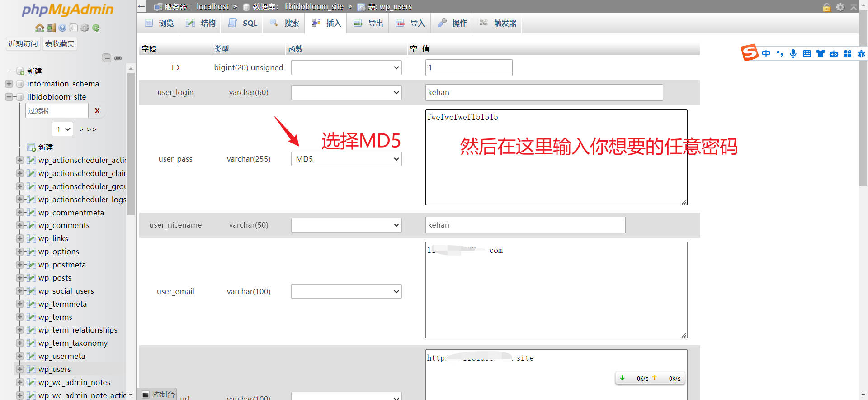This screenshot has height=400, width=868.
Task: Select the 插入 insert tab
Action: [x=326, y=23]
